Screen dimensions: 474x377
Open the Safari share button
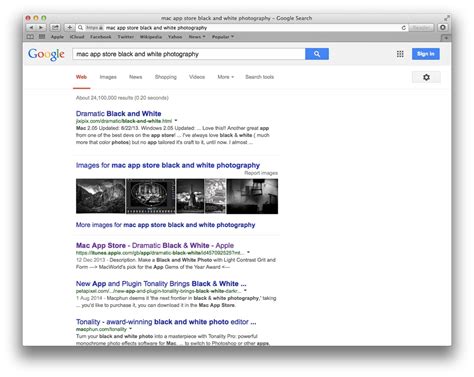pyautogui.click(x=55, y=28)
